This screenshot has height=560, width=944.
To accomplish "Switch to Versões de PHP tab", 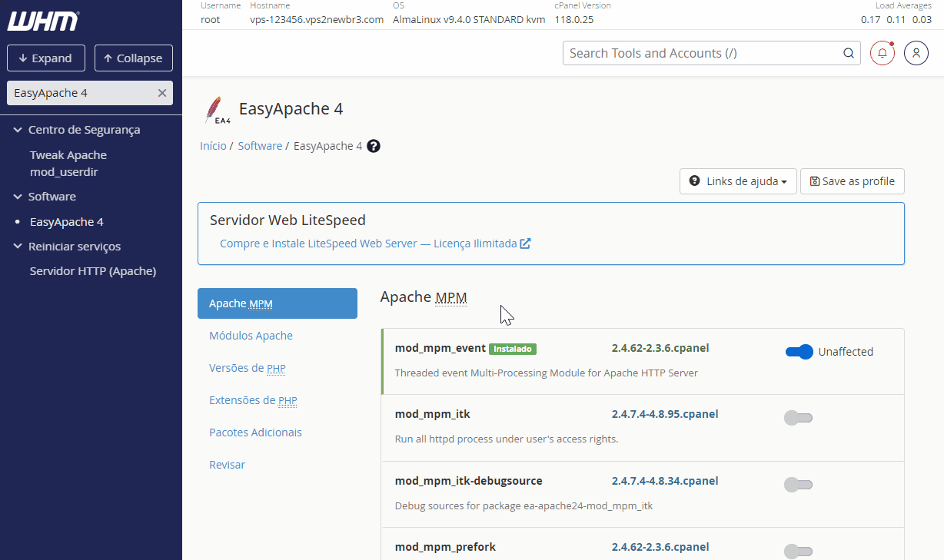I will 248,368.
